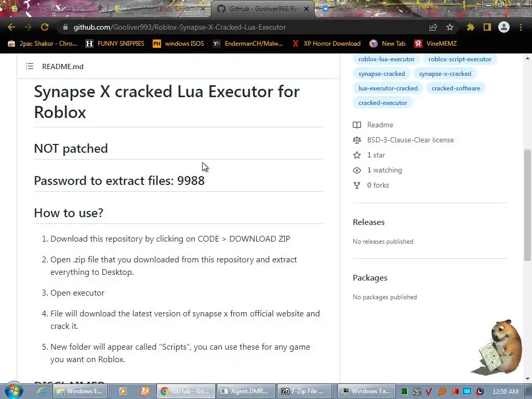Click the page's vertical scrollbar thumb
532x399 pixels.
(x=528, y=205)
